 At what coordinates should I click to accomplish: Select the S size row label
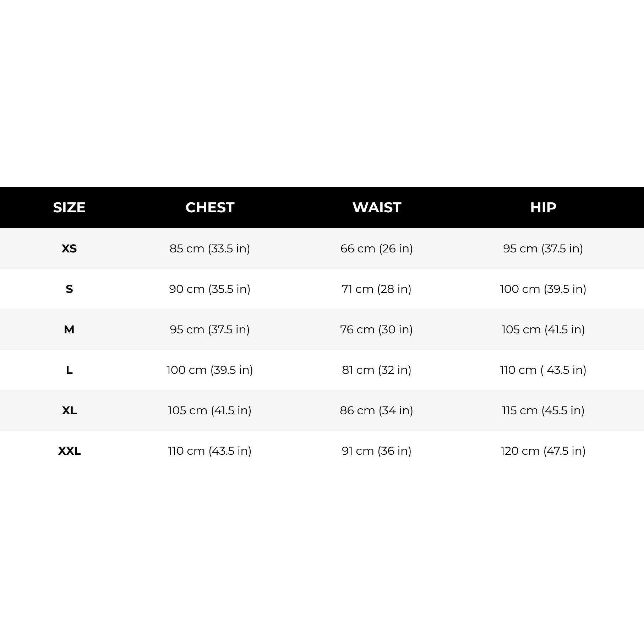click(69, 289)
